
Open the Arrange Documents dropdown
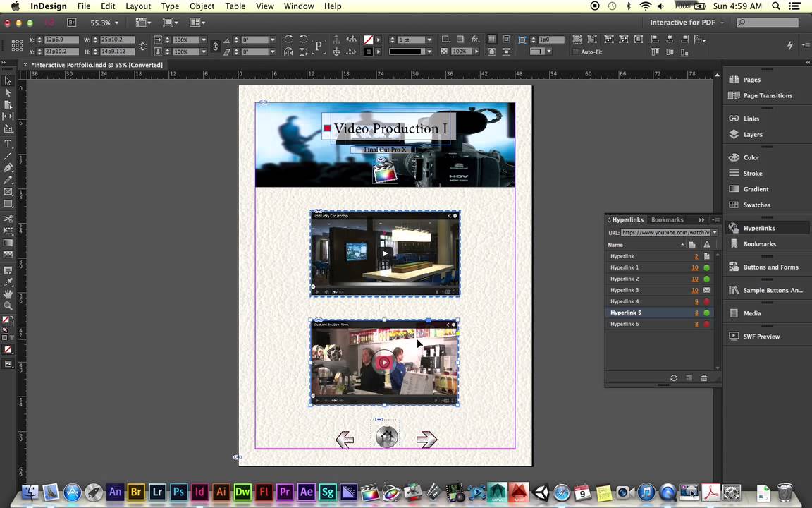197,23
